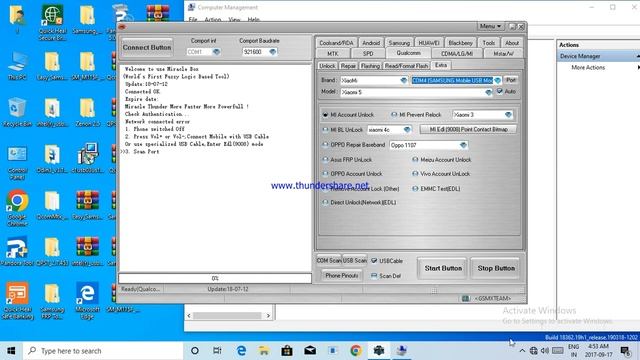Launch Microsoft Edge from the desktop shortcut
640x360 pixels.
87,300
